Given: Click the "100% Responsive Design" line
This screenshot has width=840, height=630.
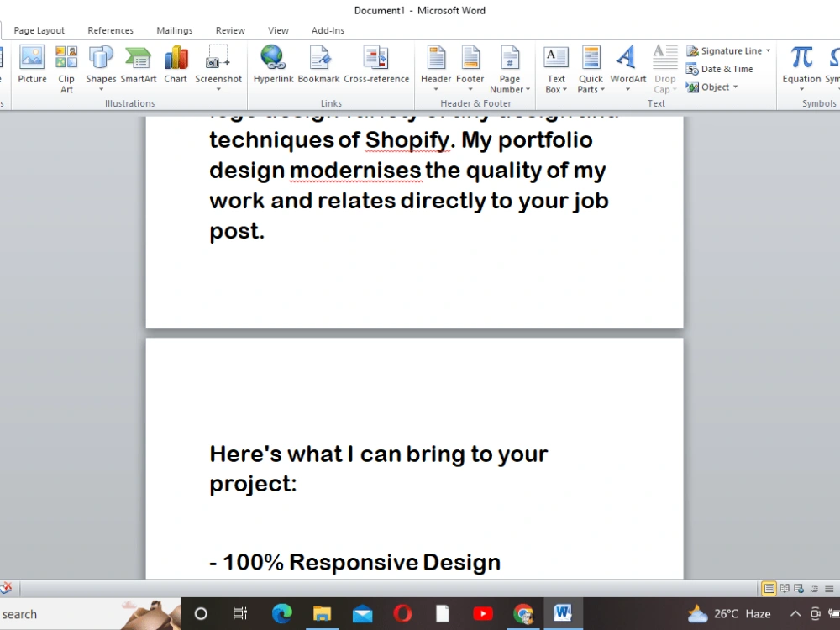Looking at the screenshot, I should [354, 562].
